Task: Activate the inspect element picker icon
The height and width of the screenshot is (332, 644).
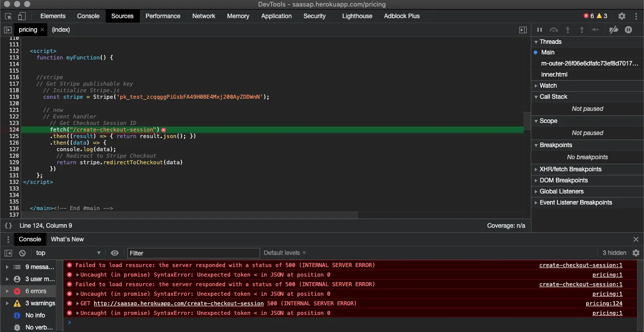Action: click(x=8, y=16)
